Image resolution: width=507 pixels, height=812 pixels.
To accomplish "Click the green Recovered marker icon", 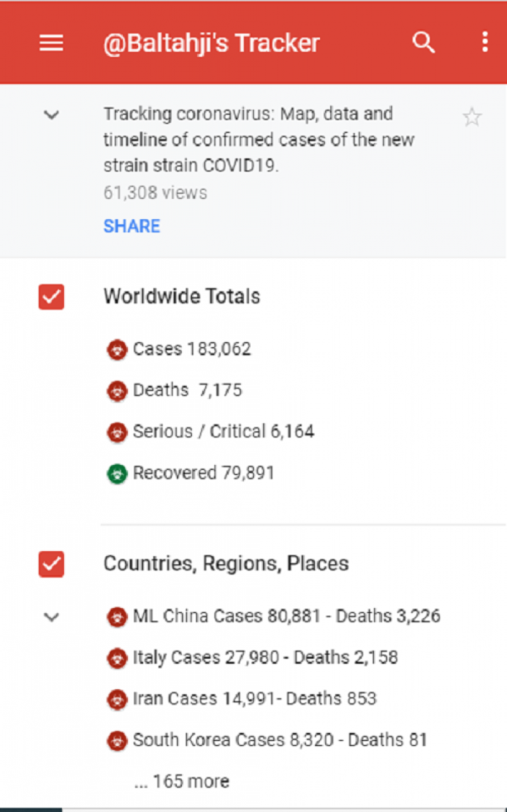I will click(x=117, y=474).
